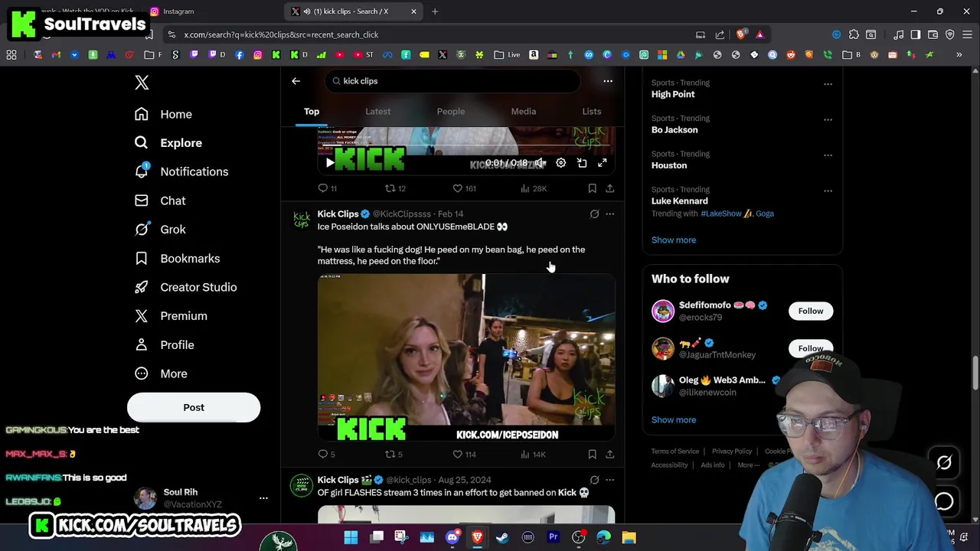Screen dimensions: 980x551
Task: View analytics showing 14K views
Action: click(x=533, y=455)
